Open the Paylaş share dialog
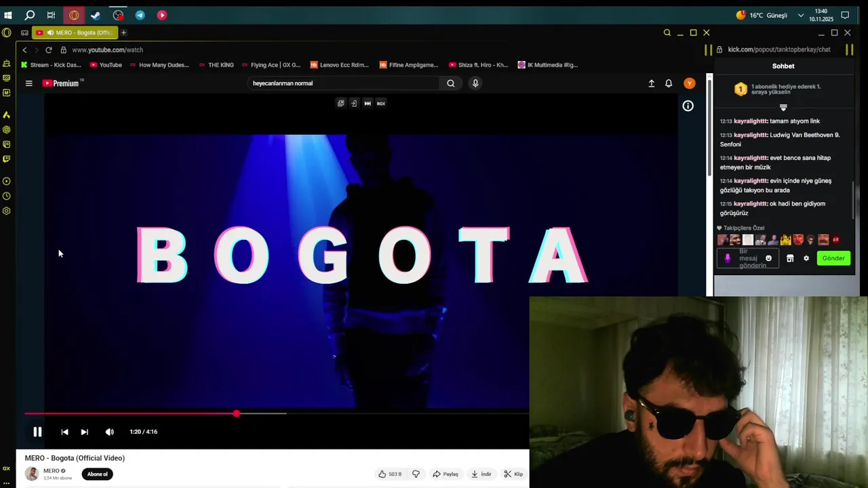 click(x=446, y=474)
